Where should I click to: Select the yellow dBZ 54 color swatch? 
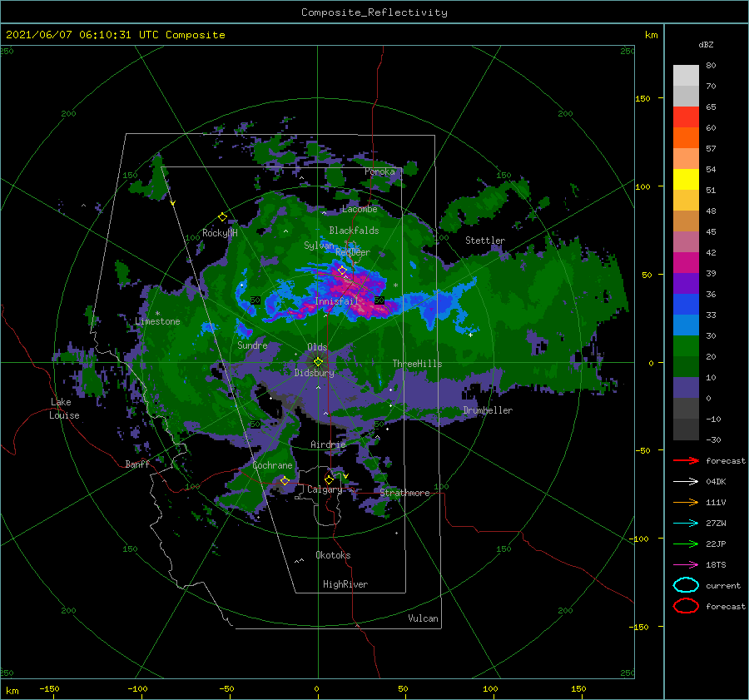coord(686,179)
